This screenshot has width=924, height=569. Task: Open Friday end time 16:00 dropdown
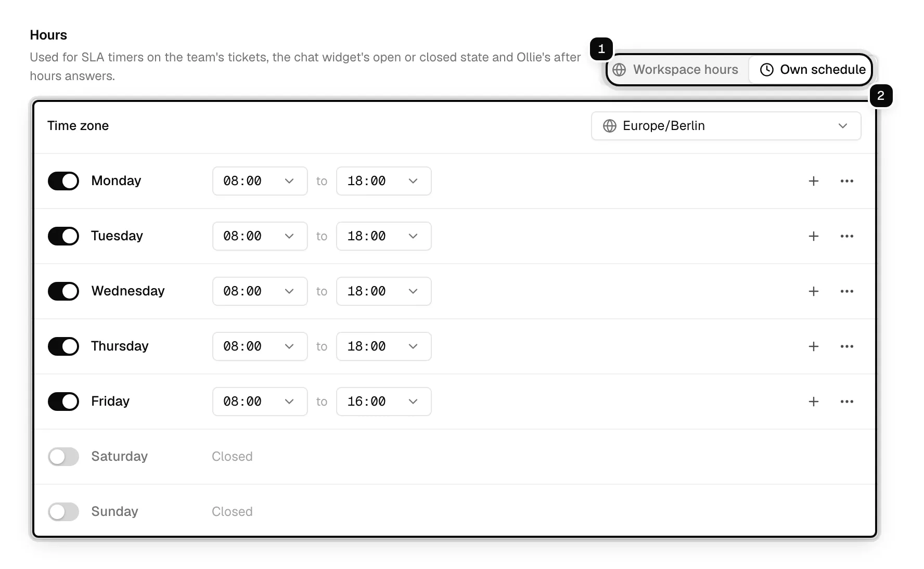[x=384, y=402]
